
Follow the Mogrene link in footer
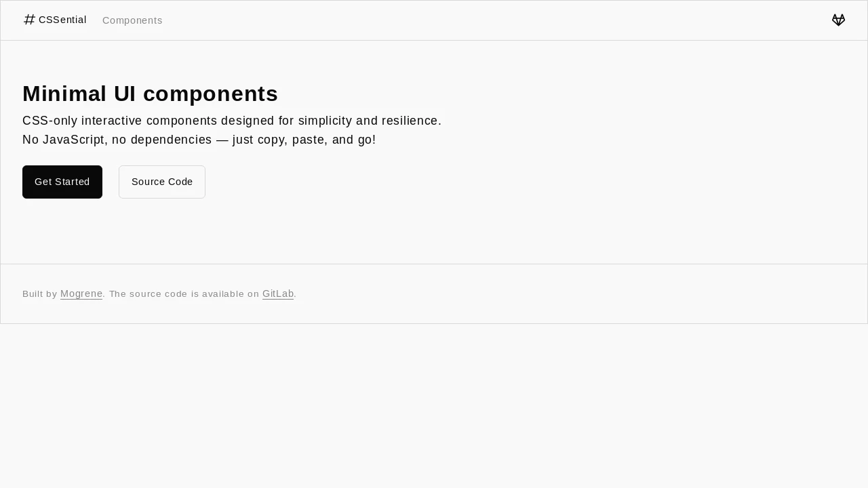(81, 293)
